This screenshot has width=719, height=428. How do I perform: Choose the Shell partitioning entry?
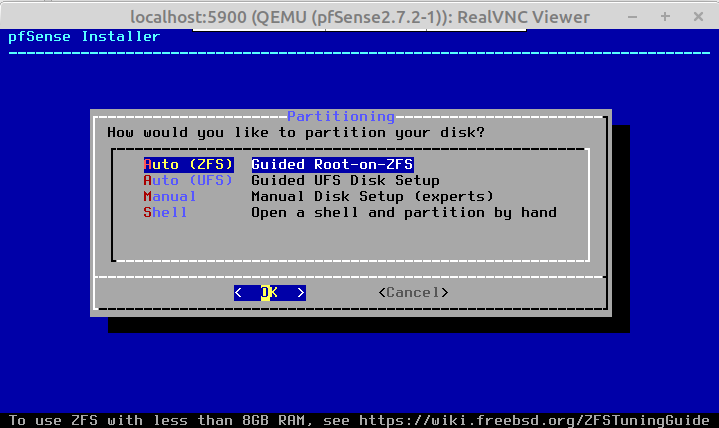click(x=165, y=212)
